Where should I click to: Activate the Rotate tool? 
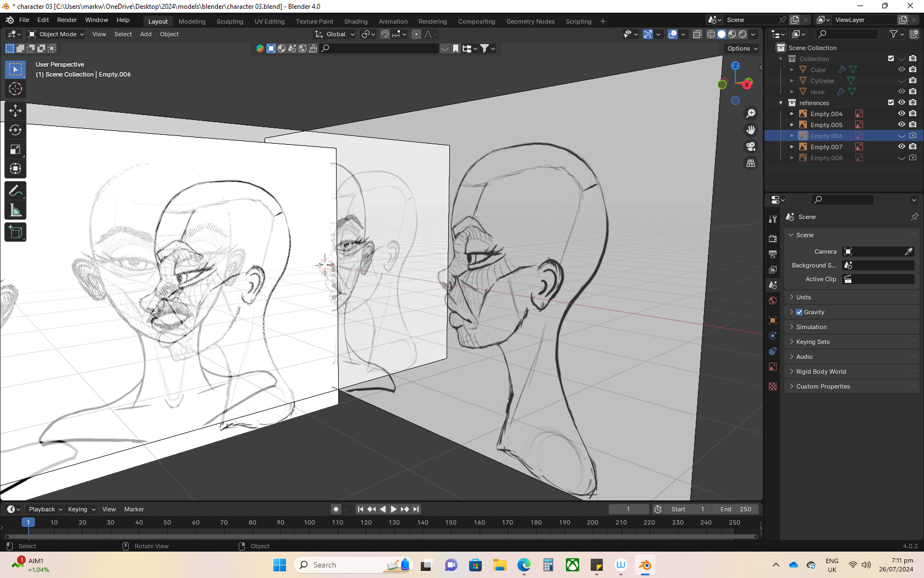15,130
